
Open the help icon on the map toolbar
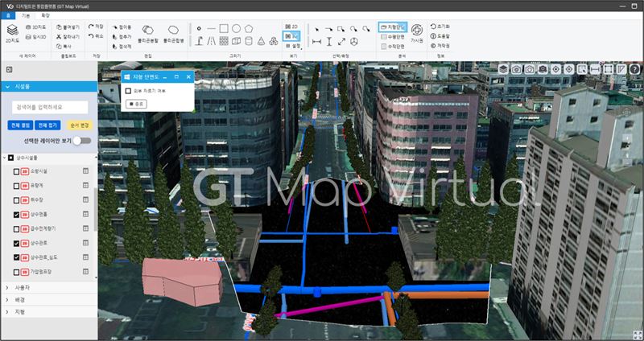pyautogui.click(x=634, y=70)
